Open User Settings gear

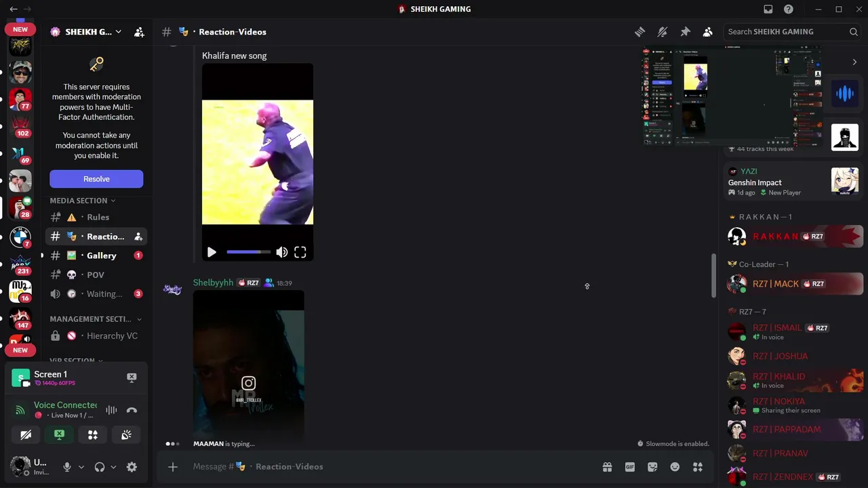click(x=132, y=467)
